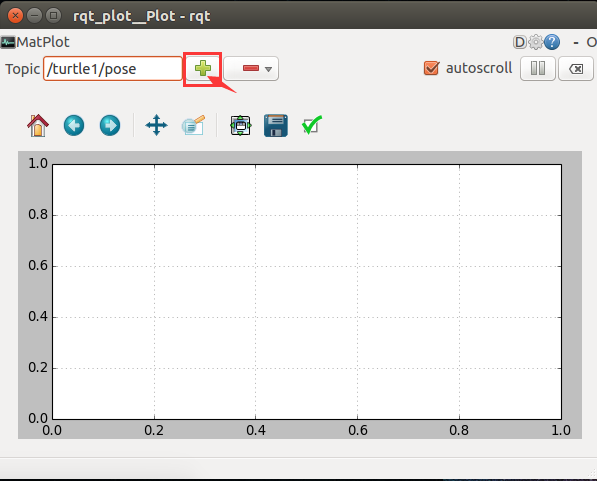Screen dimensions: 597x481
Task: Clear the plot with the erase button
Action: (576, 69)
